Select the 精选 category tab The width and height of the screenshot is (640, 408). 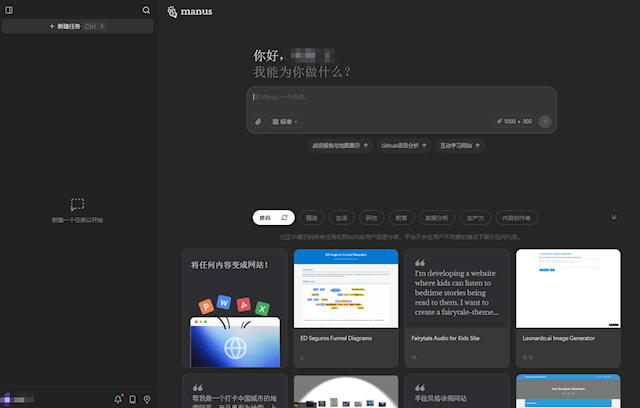pyautogui.click(x=312, y=216)
